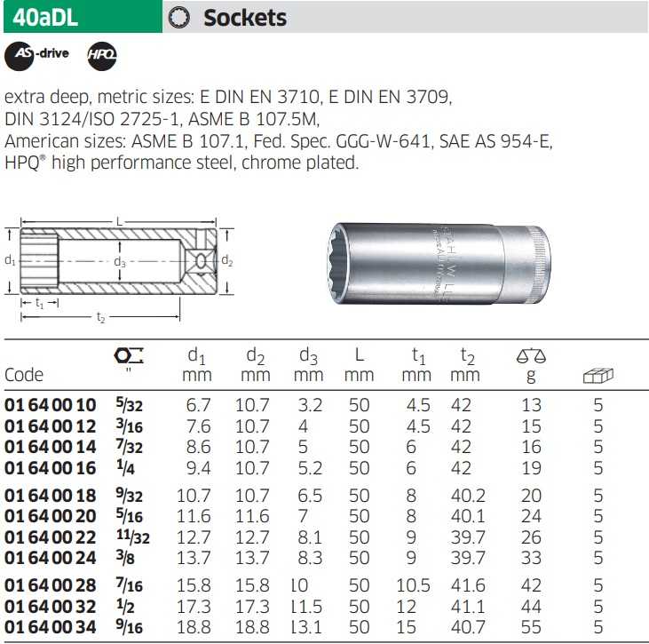Viewport: 649px width, 644px height.
Task: Click the Code column header
Action: tap(24, 376)
